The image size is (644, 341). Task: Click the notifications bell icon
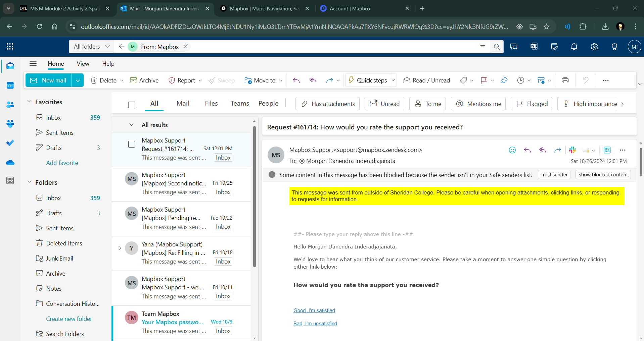click(574, 47)
